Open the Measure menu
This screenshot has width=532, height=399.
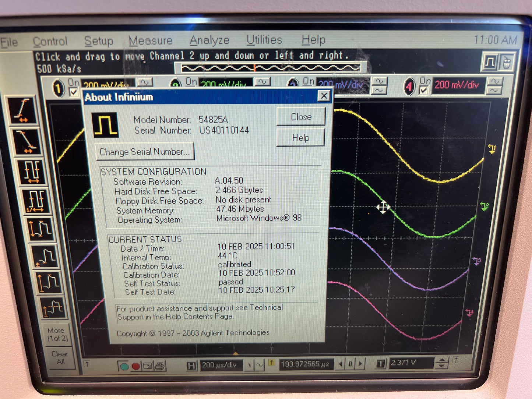[x=151, y=41]
